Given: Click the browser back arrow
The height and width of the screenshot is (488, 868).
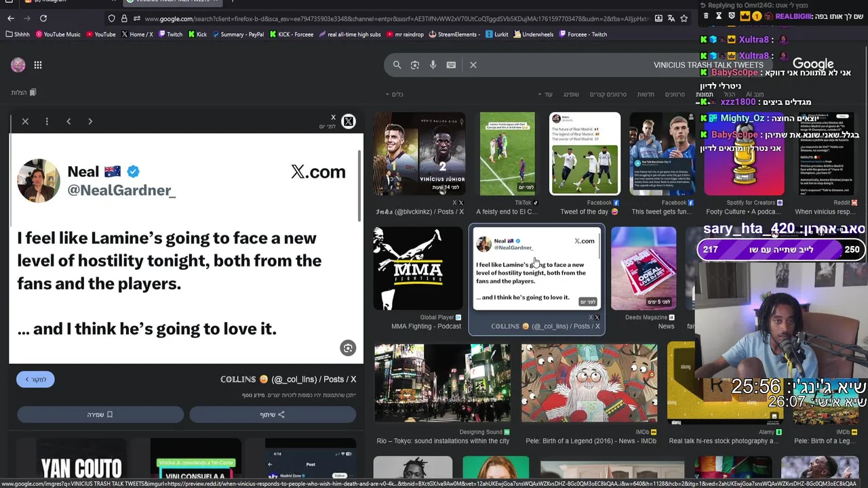Looking at the screenshot, I should (x=11, y=18).
